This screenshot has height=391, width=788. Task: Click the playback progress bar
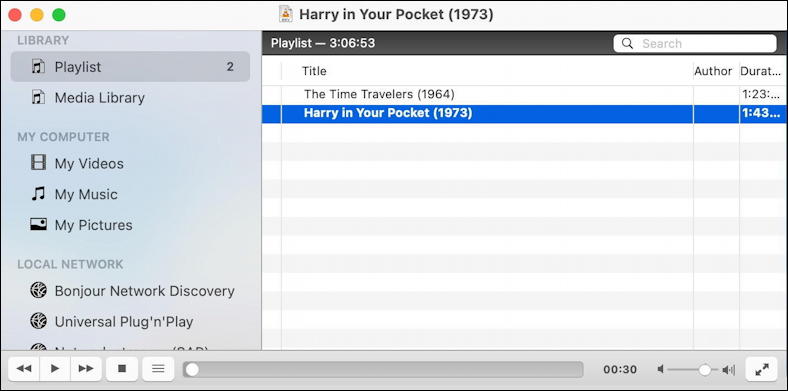click(x=383, y=369)
